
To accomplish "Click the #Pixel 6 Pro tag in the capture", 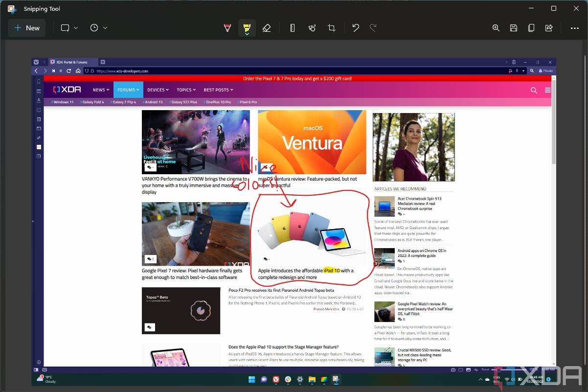I will [247, 102].
